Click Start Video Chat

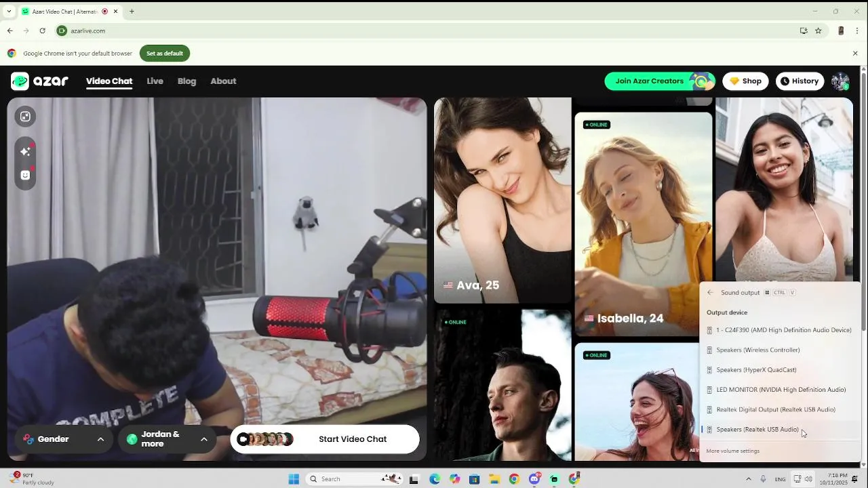(325, 439)
